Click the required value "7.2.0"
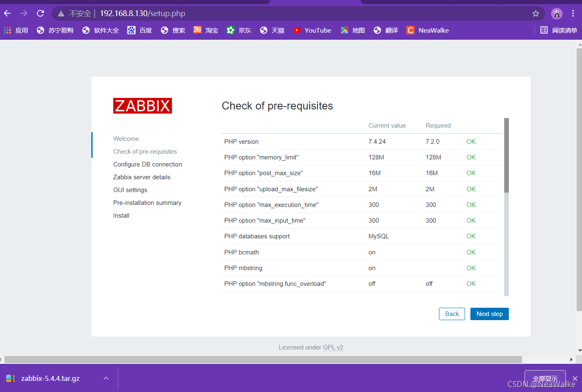 (x=432, y=142)
